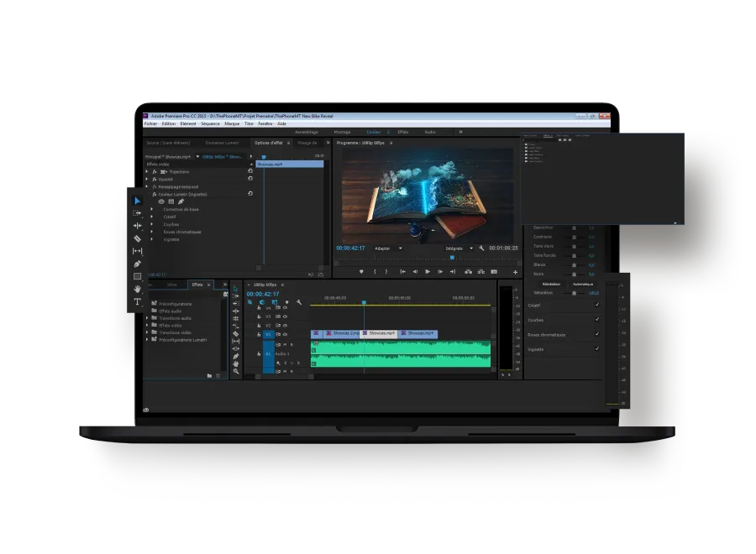Select the Hand tool in the floating tools panel

point(138,289)
